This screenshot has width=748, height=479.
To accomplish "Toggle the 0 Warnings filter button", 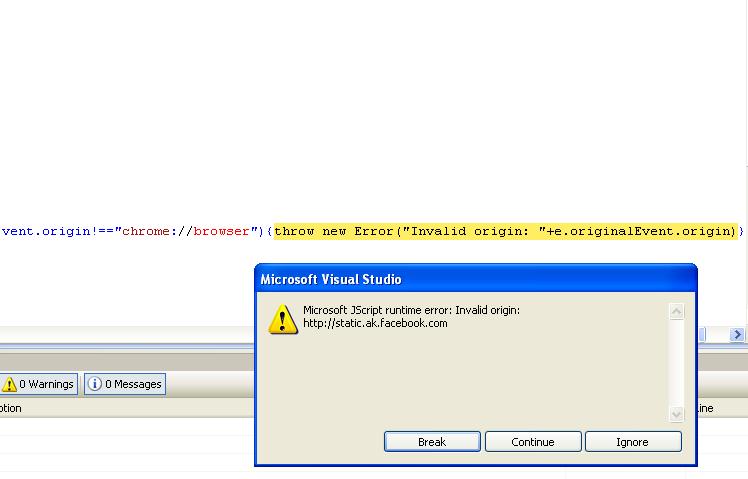I will pos(39,384).
